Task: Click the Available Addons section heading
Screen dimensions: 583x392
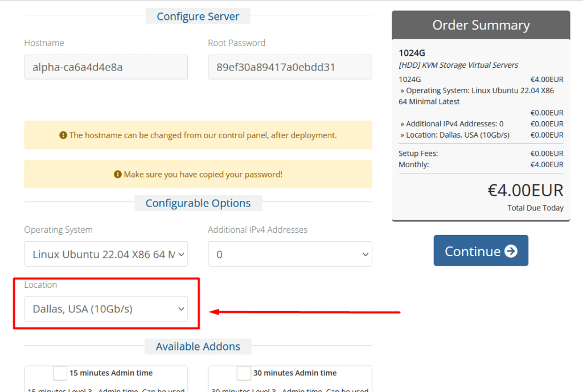Action: (x=198, y=346)
